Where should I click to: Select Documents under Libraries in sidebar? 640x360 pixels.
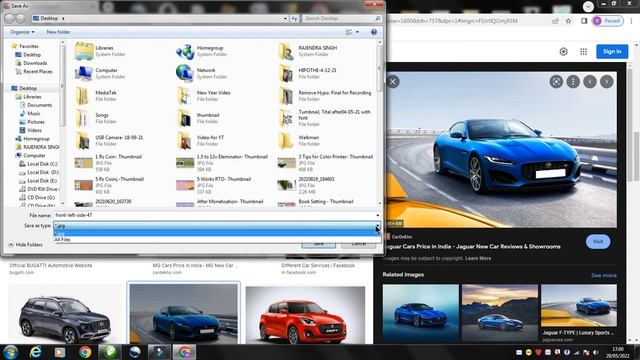[x=39, y=105]
